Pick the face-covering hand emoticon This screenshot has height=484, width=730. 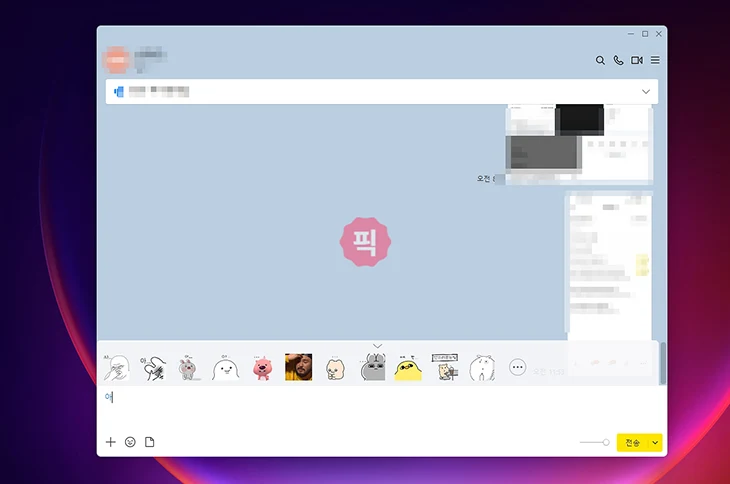point(116,367)
